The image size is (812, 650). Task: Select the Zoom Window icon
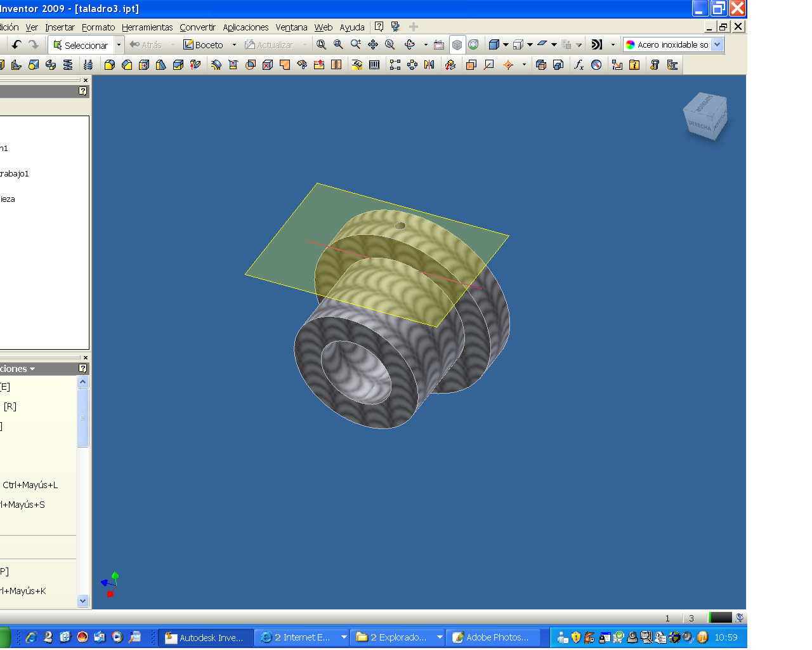pyautogui.click(x=338, y=44)
